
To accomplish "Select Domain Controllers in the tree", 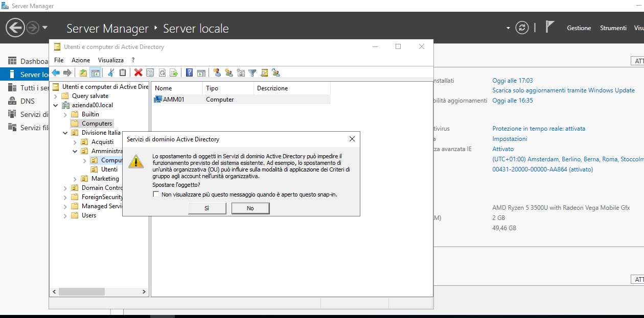I will [102, 188].
